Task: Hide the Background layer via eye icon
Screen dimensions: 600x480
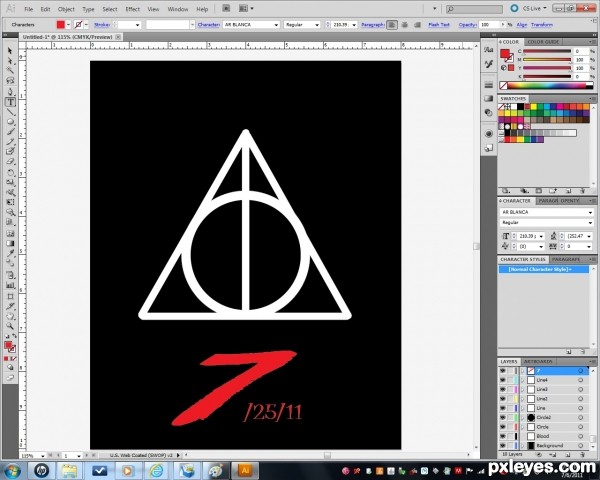Action: [502, 446]
